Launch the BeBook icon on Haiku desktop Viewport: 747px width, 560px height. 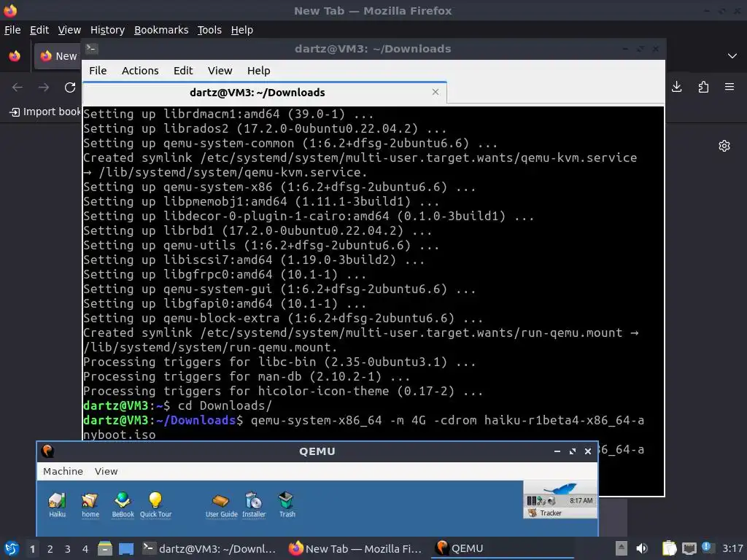coord(123,505)
